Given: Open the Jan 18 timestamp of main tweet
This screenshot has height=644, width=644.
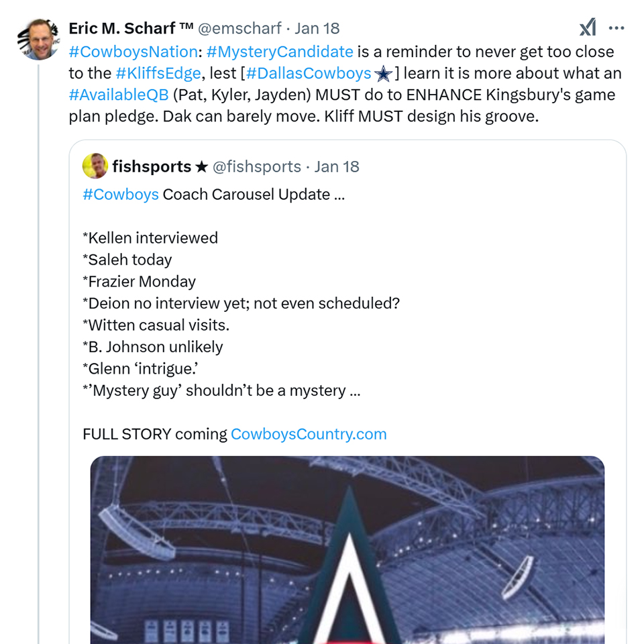Looking at the screenshot, I should pyautogui.click(x=317, y=28).
